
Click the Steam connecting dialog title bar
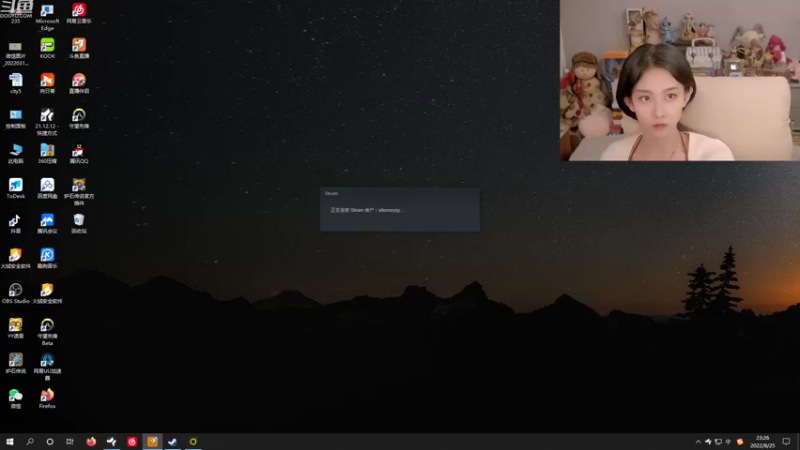[399, 193]
